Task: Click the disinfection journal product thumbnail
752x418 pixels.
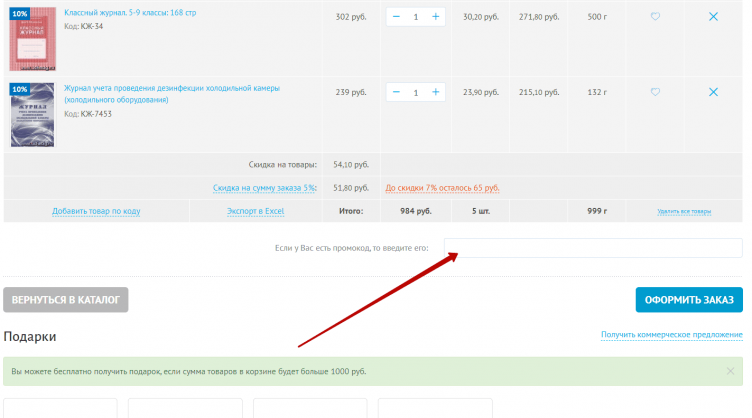Action: (x=32, y=115)
